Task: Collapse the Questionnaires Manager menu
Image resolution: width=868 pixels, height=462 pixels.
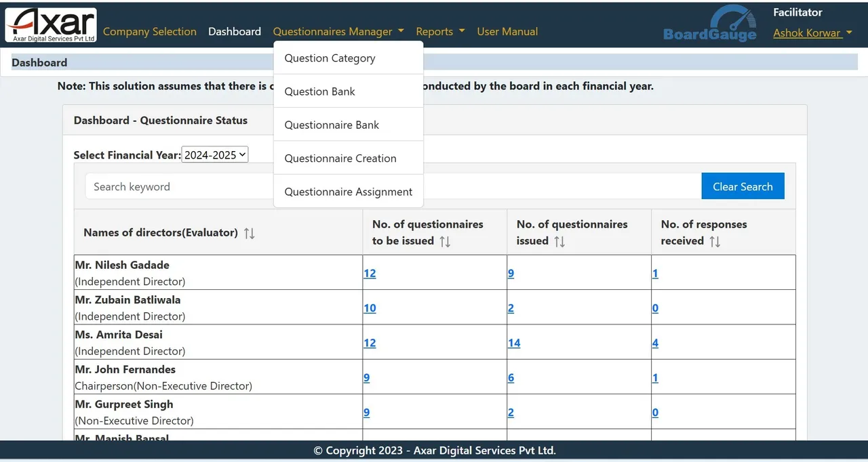Action: pyautogui.click(x=338, y=31)
